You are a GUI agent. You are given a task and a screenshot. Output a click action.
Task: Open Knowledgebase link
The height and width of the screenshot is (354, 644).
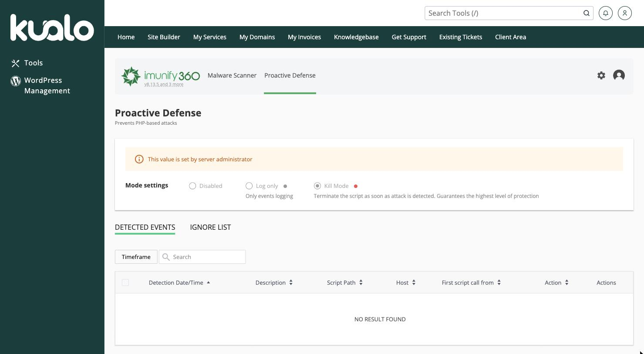[356, 37]
